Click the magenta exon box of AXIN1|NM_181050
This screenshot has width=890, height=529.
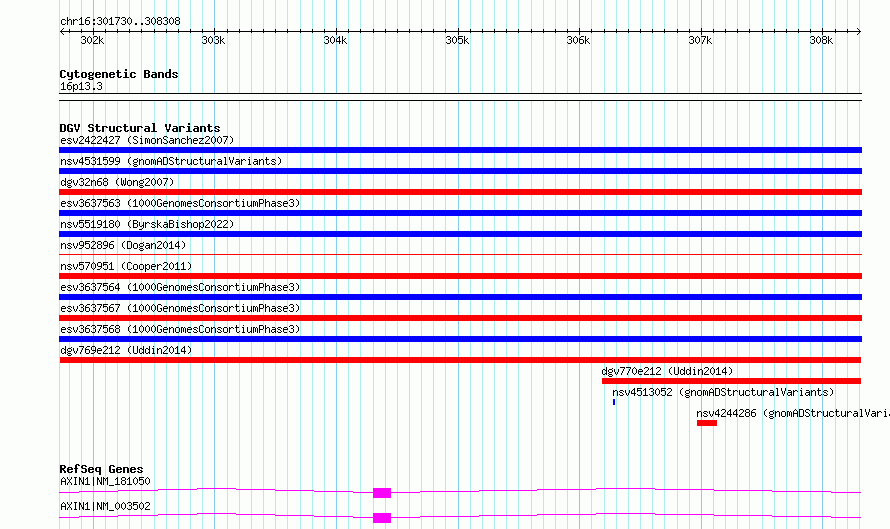click(382, 493)
